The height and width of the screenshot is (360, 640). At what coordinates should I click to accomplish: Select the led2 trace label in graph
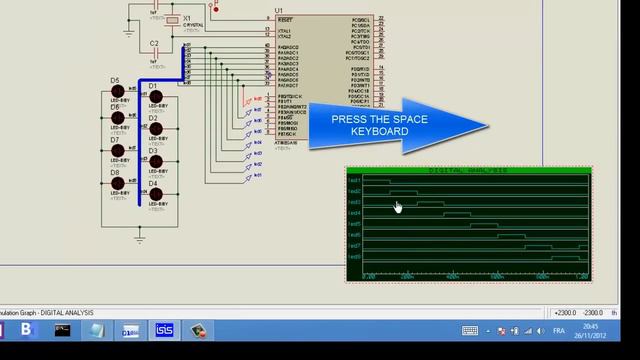[x=354, y=191]
